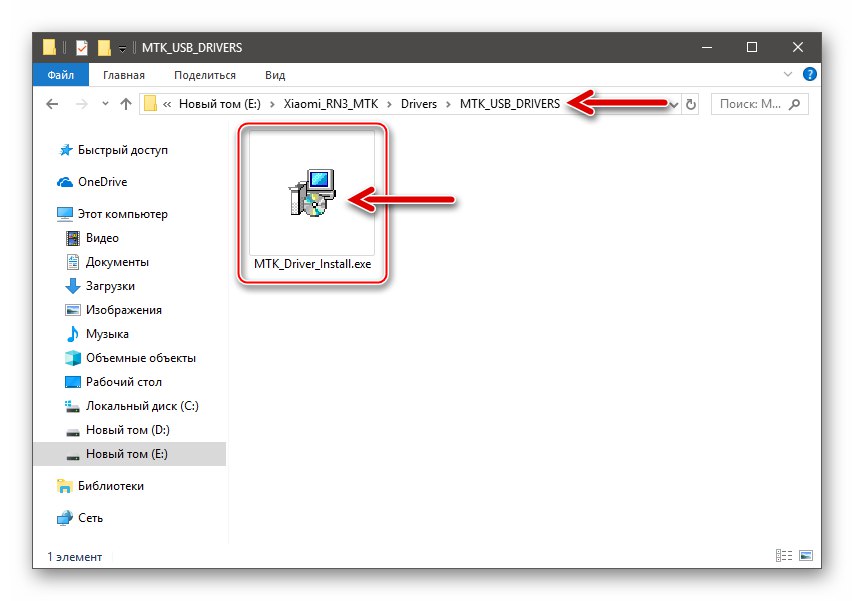The image size is (854, 601).
Task: Switch to details view in status bar
Action: coord(784,555)
